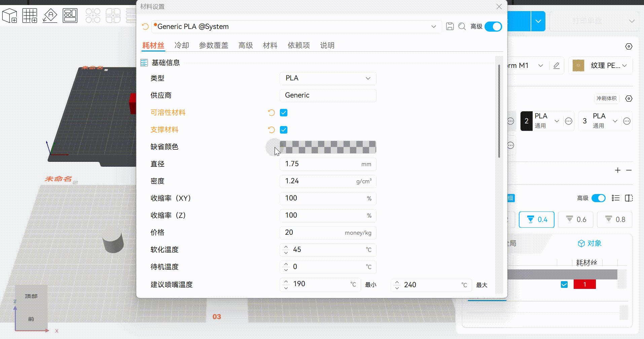Open the 依赖项 tab
644x339 pixels.
coord(299,45)
